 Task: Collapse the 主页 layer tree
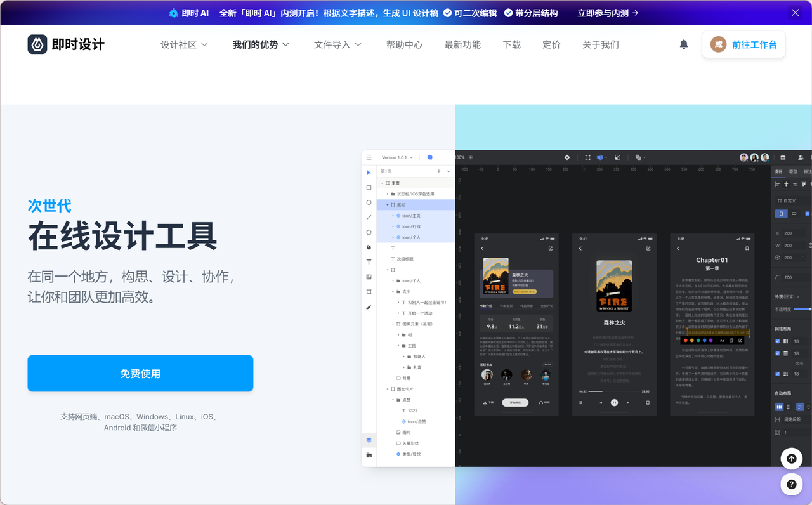click(382, 183)
